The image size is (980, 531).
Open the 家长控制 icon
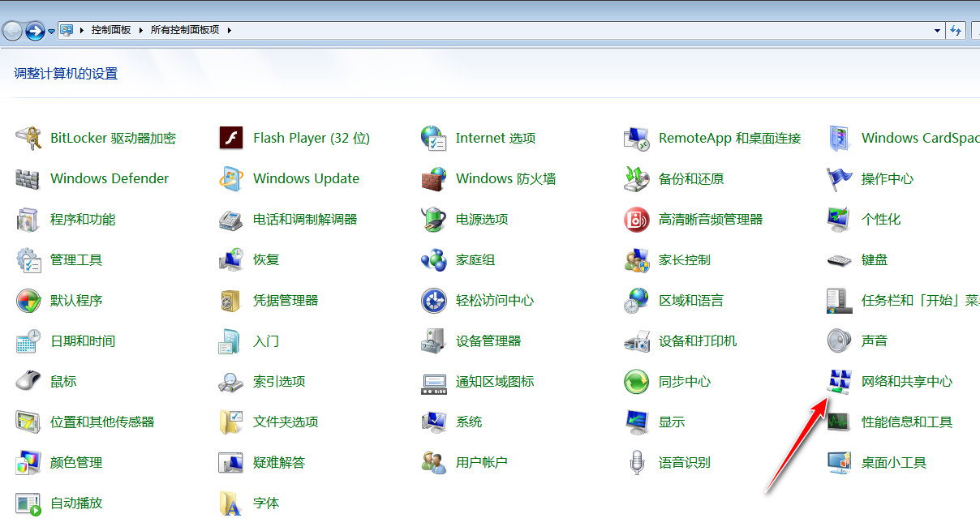click(637, 260)
